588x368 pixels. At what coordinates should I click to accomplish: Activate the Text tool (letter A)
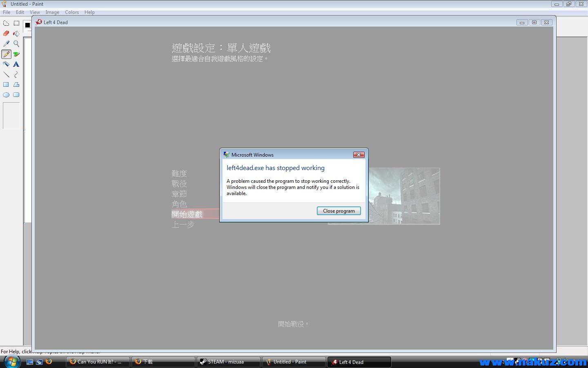pyautogui.click(x=16, y=64)
